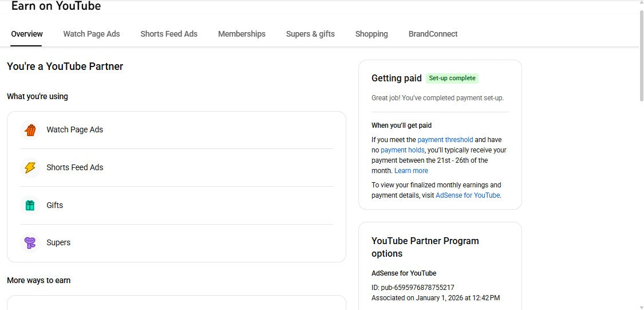The width and height of the screenshot is (644, 310).
Task: Click the Shorts Feed Ads lightning icon
Action: point(30,168)
